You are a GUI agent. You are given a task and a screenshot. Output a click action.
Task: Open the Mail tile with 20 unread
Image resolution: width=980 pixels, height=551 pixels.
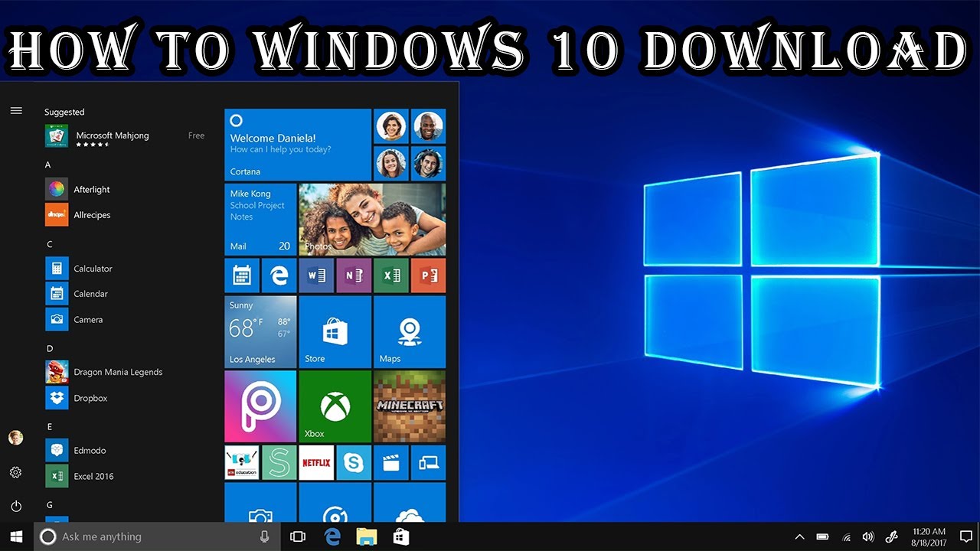click(x=260, y=219)
